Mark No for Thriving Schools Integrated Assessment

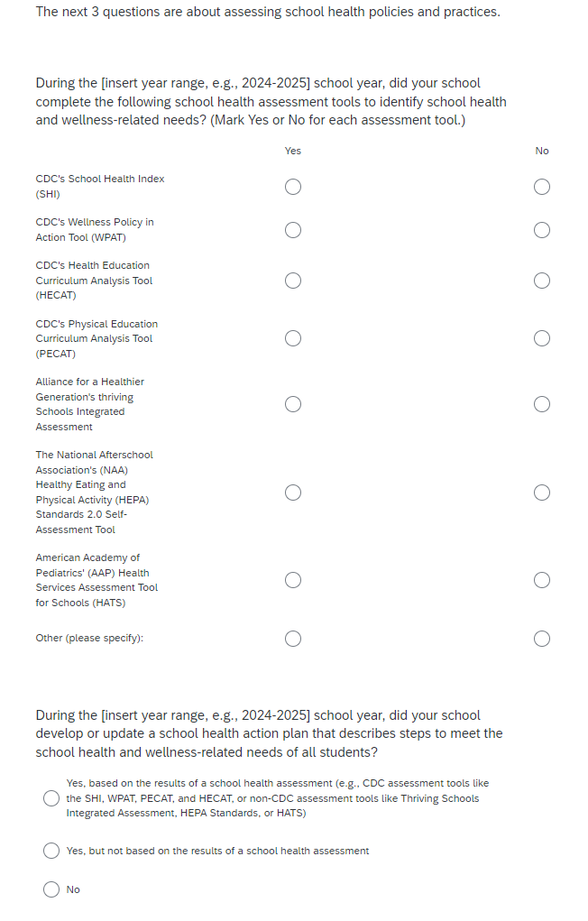click(x=541, y=404)
